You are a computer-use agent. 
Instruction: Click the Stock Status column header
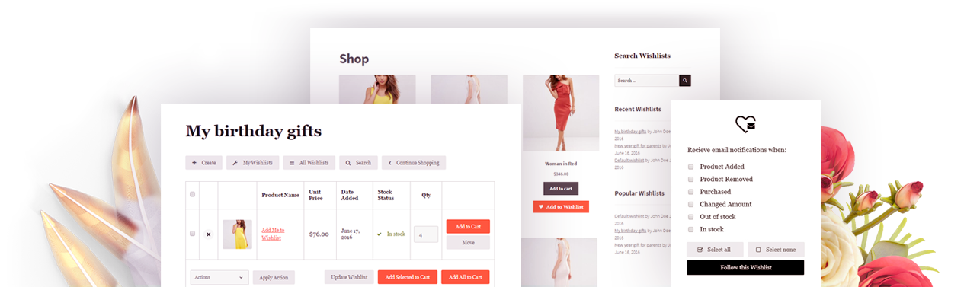pos(386,195)
